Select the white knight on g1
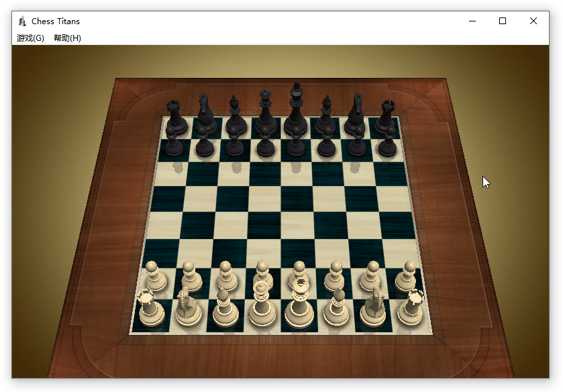Screen dimensions: 563x392 click(x=373, y=307)
